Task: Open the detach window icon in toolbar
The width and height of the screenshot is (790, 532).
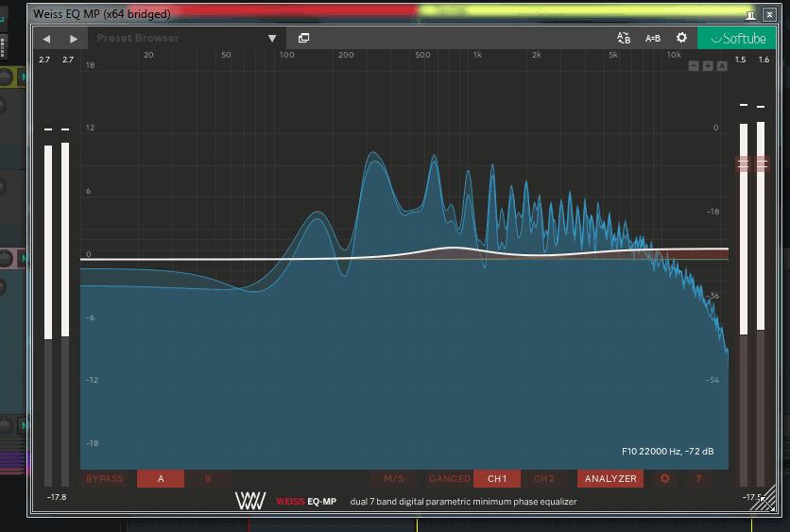Action: [303, 38]
